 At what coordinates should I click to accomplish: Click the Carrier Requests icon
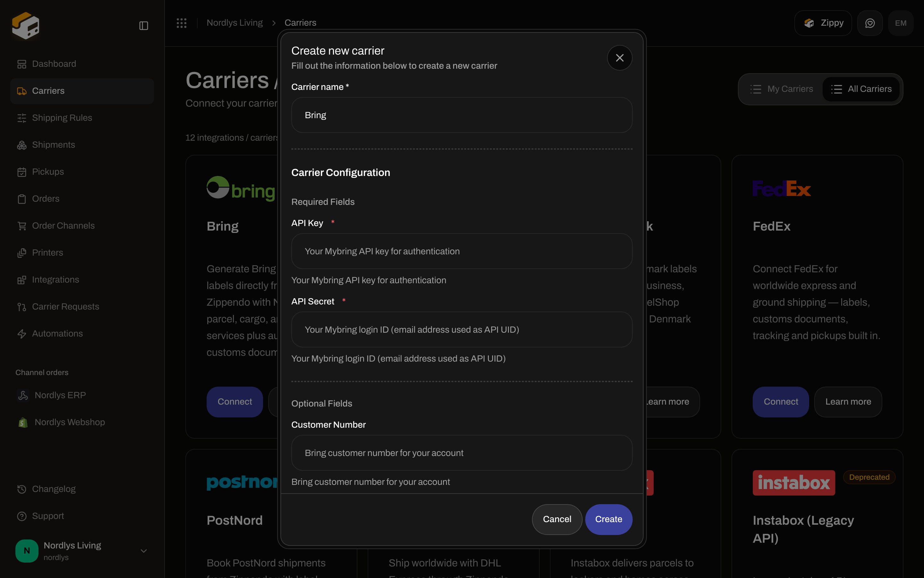22,307
